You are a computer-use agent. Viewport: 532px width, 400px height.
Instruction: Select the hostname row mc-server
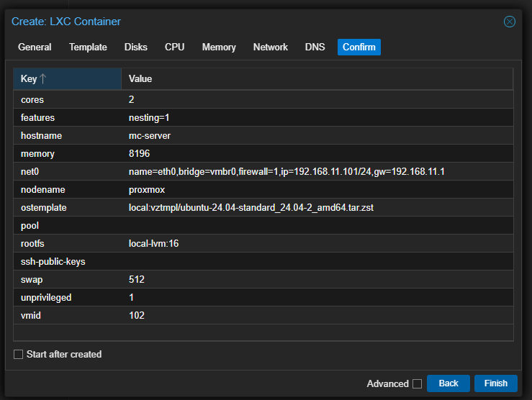(263, 135)
